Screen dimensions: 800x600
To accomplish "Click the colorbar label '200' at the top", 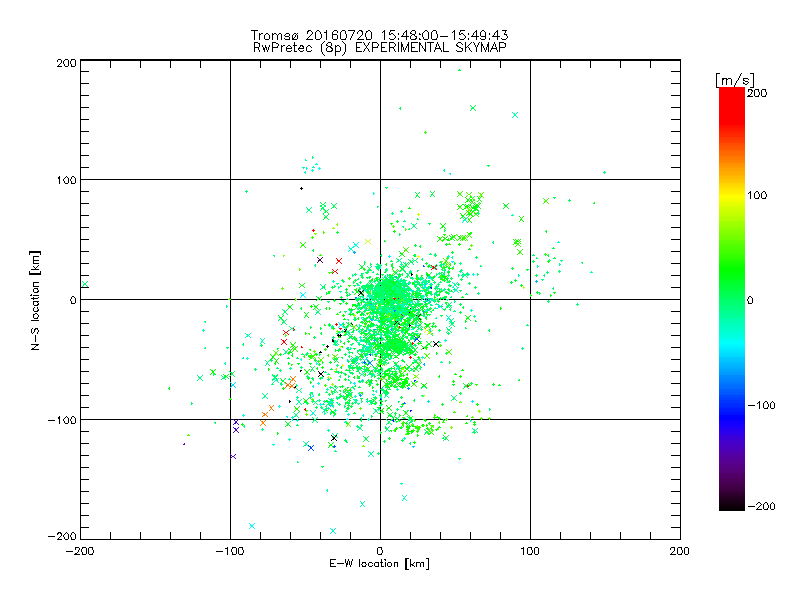I will click(757, 93).
